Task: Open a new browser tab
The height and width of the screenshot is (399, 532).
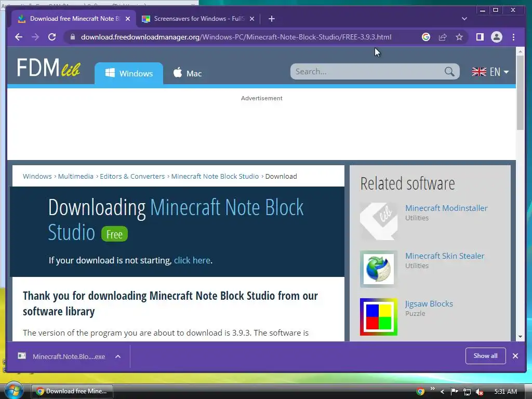Action: coord(271,19)
